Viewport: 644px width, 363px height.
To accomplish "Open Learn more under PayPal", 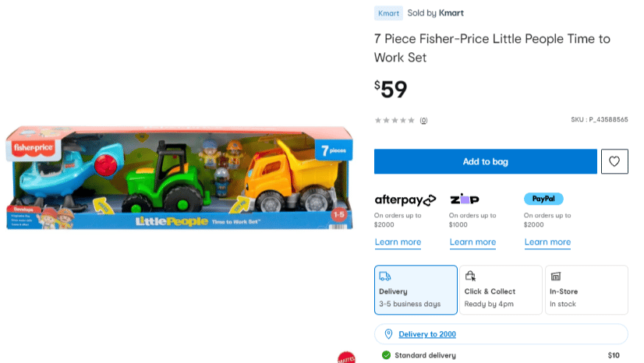I will (x=547, y=242).
